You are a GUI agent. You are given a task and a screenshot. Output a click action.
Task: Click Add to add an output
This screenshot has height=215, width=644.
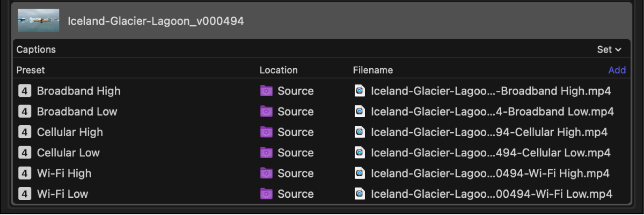click(x=617, y=70)
